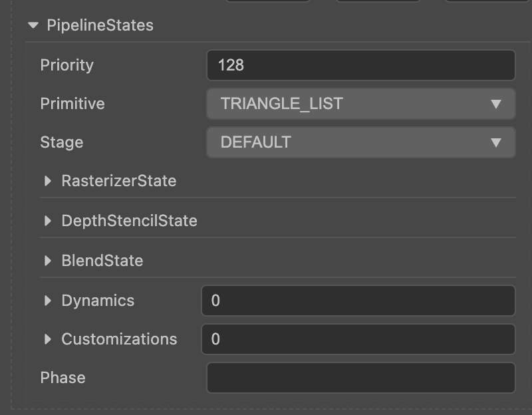
Task: Click the Primitive property label
Action: click(x=72, y=104)
